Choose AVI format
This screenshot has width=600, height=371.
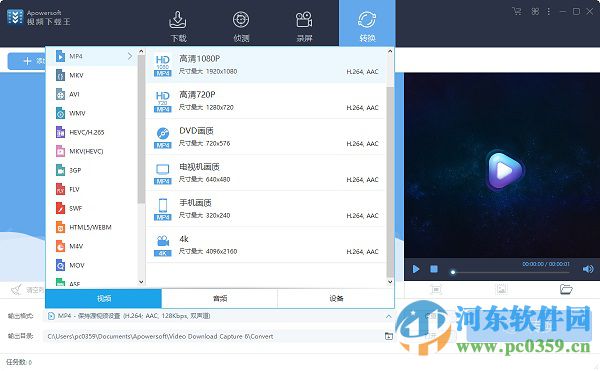pyautogui.click(x=91, y=94)
